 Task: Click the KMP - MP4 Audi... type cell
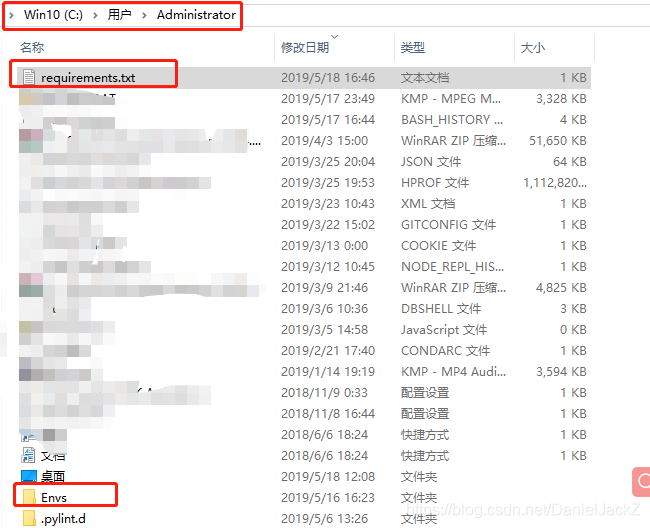pos(453,372)
